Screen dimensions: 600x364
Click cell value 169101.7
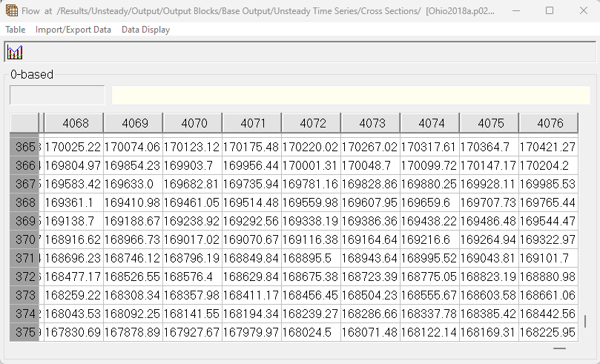tap(548, 258)
